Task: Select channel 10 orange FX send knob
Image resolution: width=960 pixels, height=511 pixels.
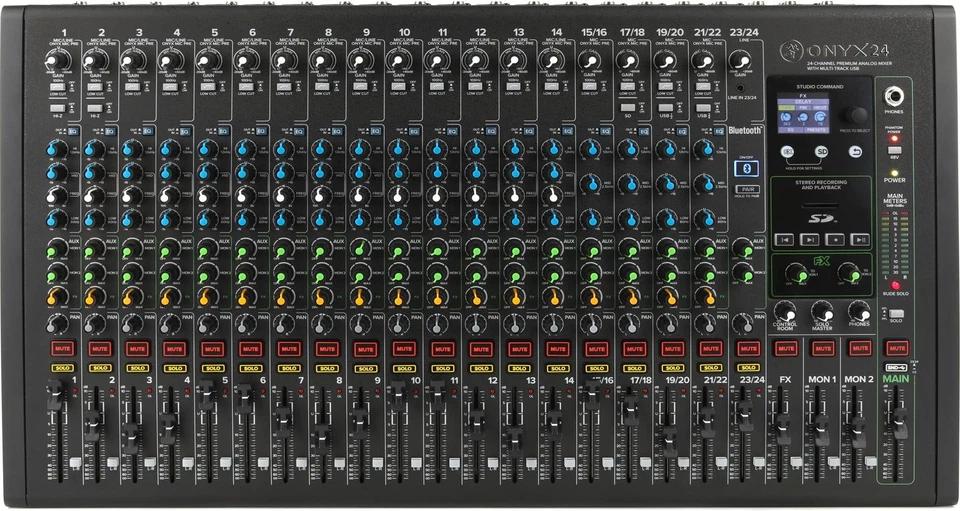Action: tap(398, 297)
